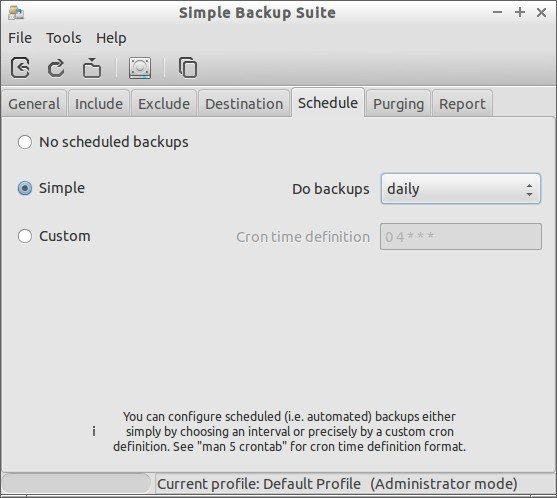Select the Simple schedule radio button
This screenshot has width=557, height=498.
(25, 188)
